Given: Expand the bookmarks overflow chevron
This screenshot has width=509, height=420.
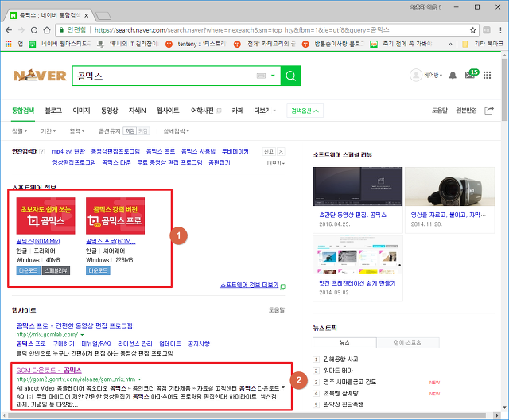Looking at the screenshot, I should [450, 44].
